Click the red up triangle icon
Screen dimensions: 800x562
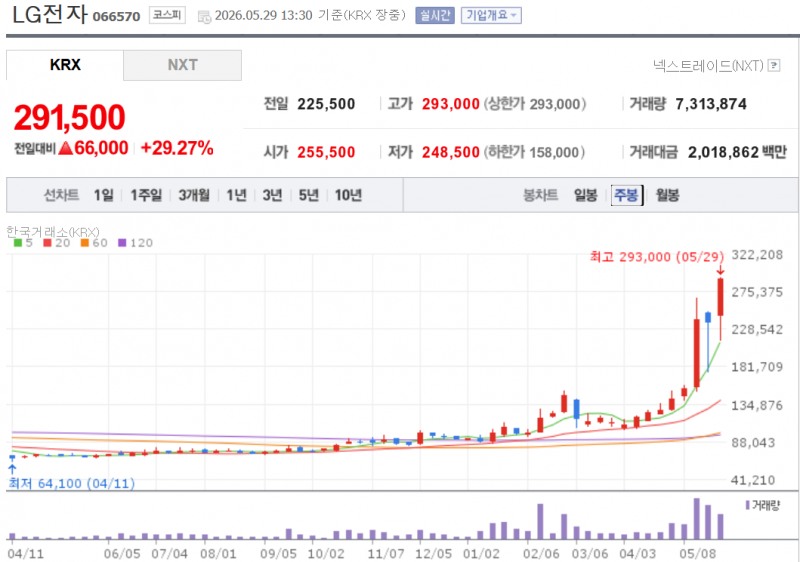click(x=65, y=148)
